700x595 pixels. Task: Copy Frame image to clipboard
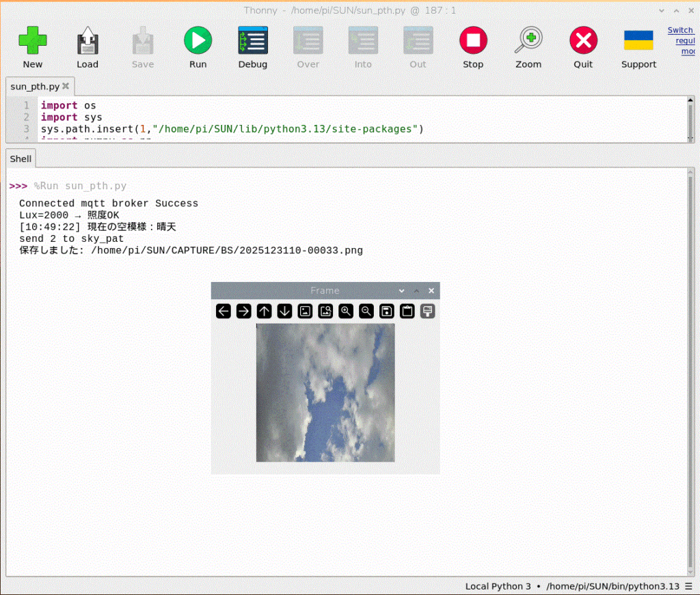[x=407, y=312]
